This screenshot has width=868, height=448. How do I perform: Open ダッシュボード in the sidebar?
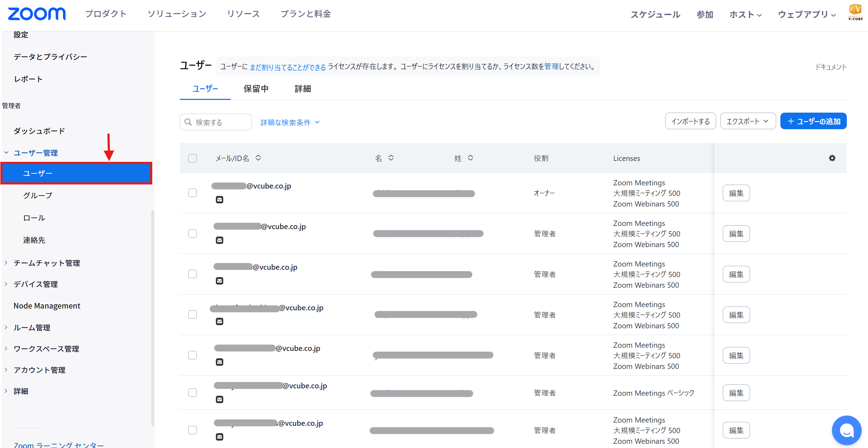tap(39, 131)
